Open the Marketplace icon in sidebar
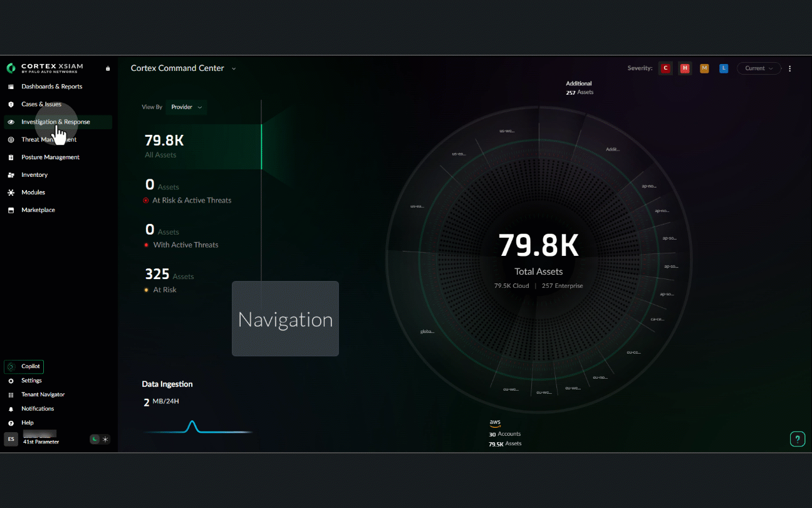Screen dimensions: 812x508 11,210
